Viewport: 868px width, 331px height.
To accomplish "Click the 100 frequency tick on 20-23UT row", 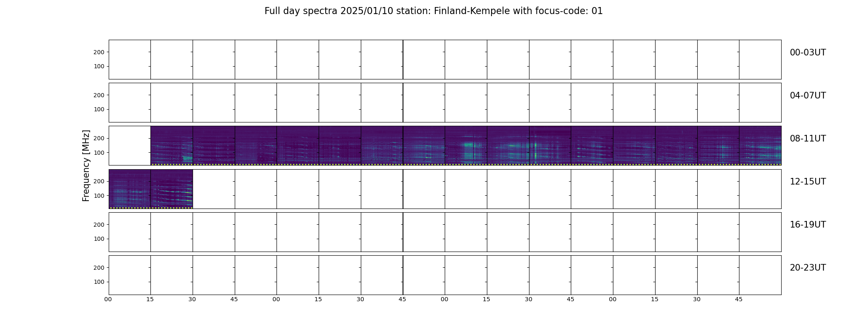I will pyautogui.click(x=99, y=282).
